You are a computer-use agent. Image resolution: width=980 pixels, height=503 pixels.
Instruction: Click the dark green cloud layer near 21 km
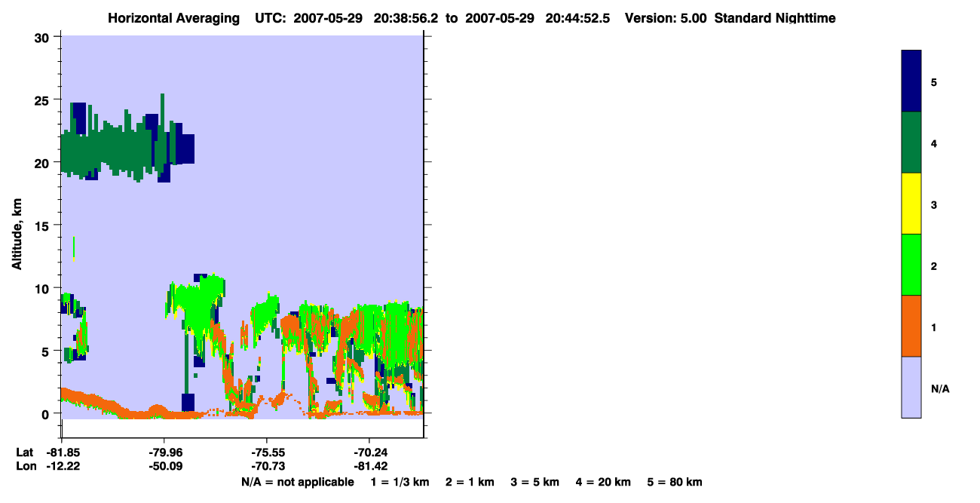point(113,151)
